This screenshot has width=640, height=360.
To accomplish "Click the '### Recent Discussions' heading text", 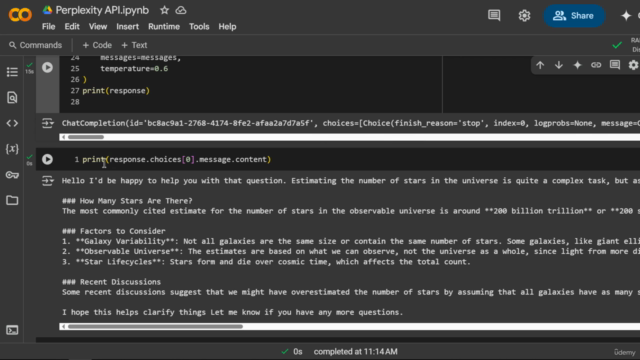I will point(111,282).
